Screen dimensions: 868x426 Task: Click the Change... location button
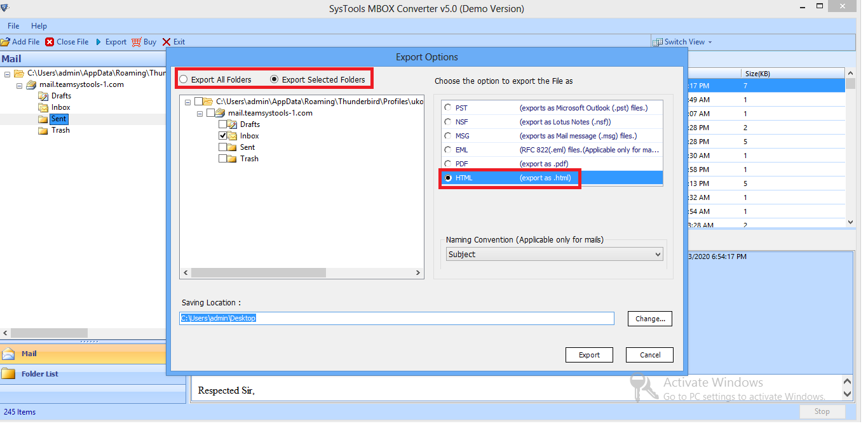click(x=650, y=319)
